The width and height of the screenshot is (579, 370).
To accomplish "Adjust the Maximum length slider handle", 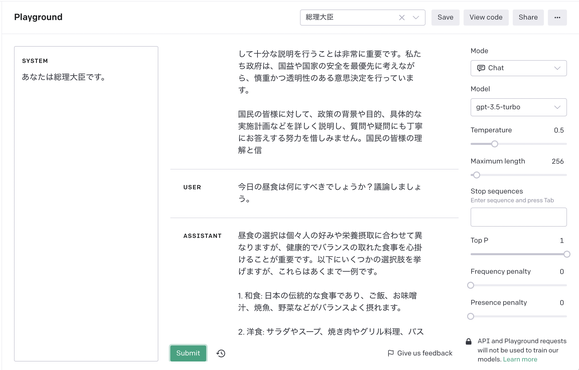I will point(476,175).
